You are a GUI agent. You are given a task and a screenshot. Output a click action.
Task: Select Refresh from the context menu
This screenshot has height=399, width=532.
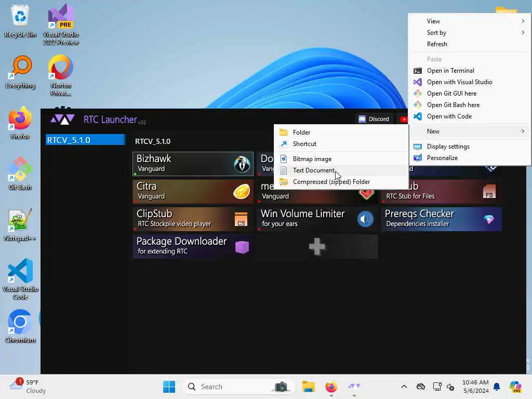click(470, 44)
